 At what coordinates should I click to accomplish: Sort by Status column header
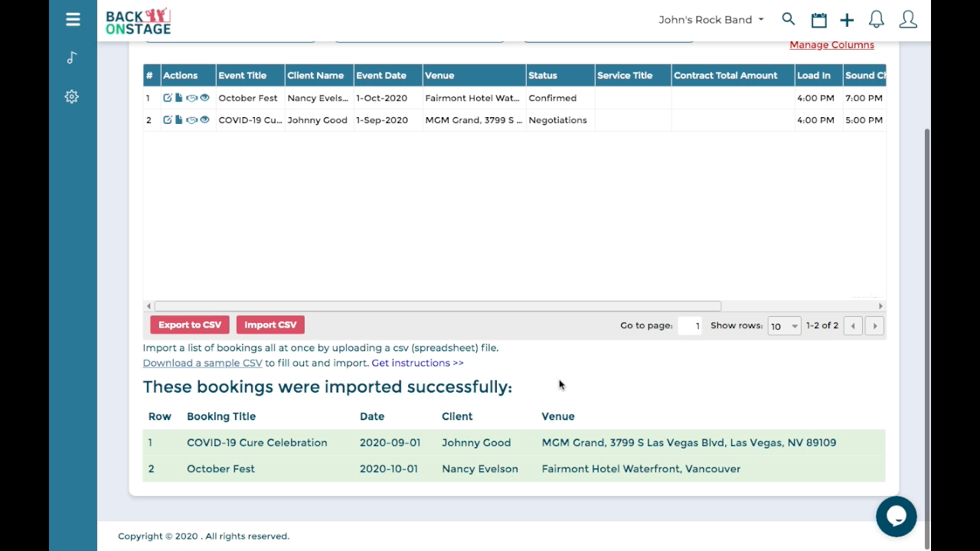[560, 75]
